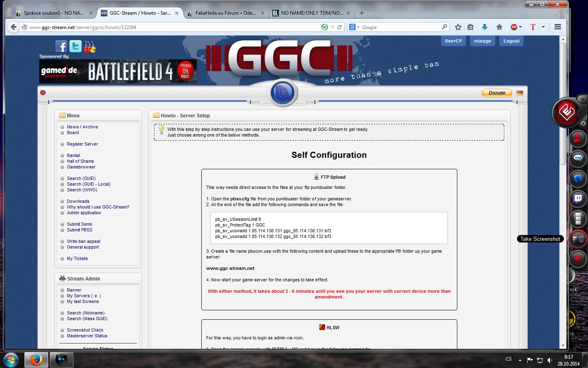Open the Hall of Shame link
The image size is (588, 368).
tap(80, 161)
